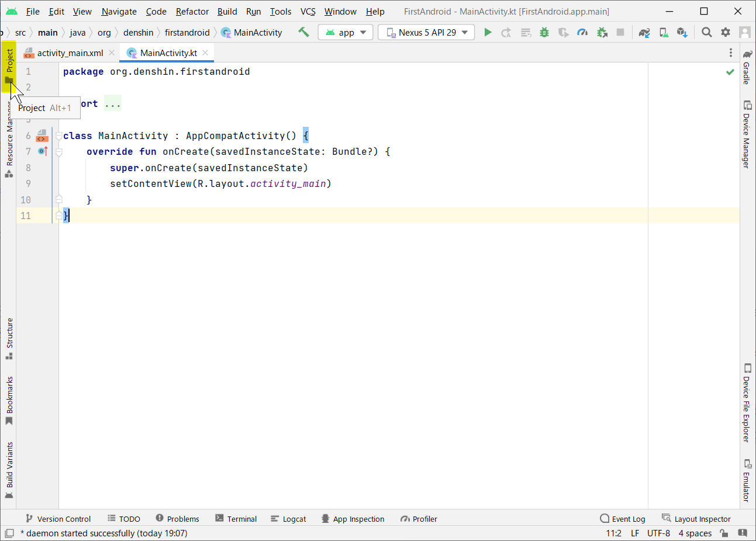The image size is (756, 541).
Task: Sync project with Gradle files elephant icon
Action: coord(644,32)
